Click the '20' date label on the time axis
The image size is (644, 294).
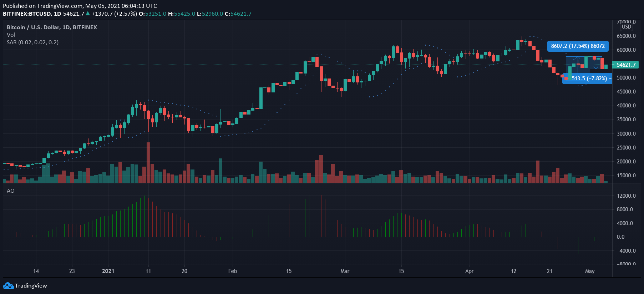click(184, 271)
